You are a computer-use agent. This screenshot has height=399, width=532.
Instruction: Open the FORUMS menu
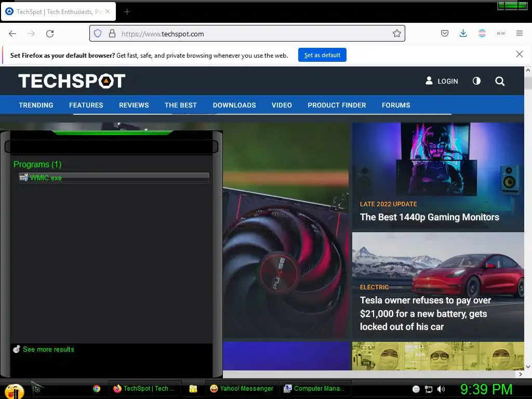(x=396, y=105)
